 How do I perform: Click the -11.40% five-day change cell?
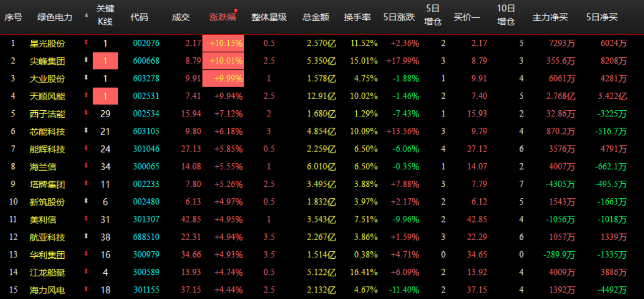point(403,290)
